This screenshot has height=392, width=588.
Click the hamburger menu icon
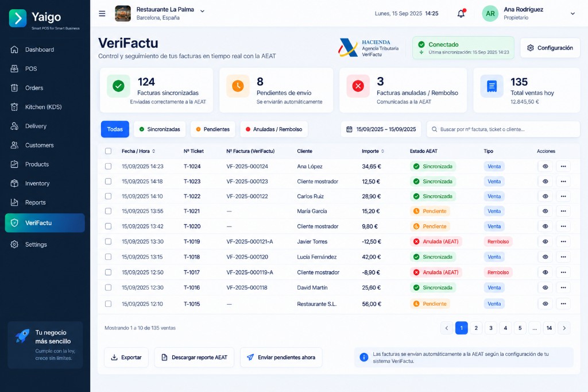click(102, 14)
